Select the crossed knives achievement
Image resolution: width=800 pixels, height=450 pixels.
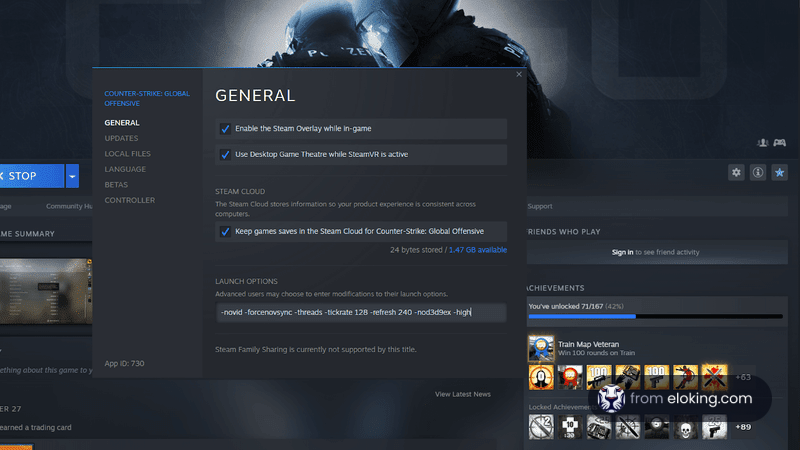(x=714, y=378)
